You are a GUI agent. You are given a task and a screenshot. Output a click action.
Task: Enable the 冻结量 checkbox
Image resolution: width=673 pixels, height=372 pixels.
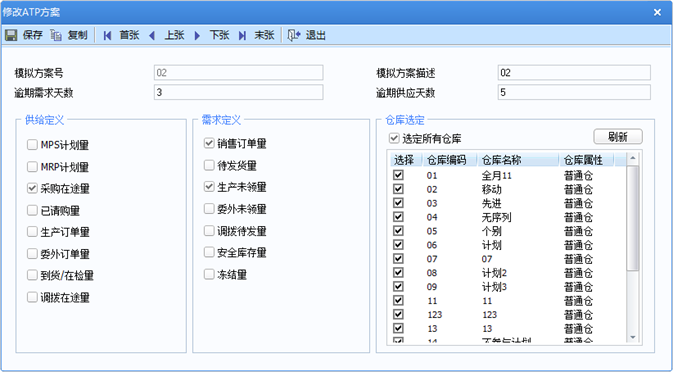[x=209, y=274]
